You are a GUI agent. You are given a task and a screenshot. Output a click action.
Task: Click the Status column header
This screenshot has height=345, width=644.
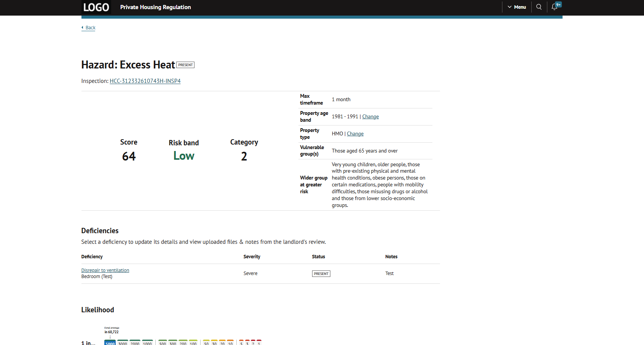point(318,257)
